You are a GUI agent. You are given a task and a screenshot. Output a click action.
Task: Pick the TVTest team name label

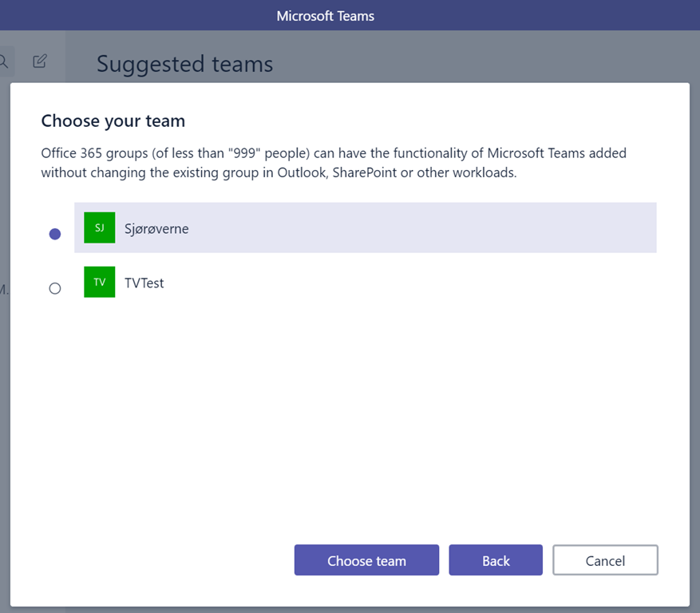pyautogui.click(x=144, y=283)
